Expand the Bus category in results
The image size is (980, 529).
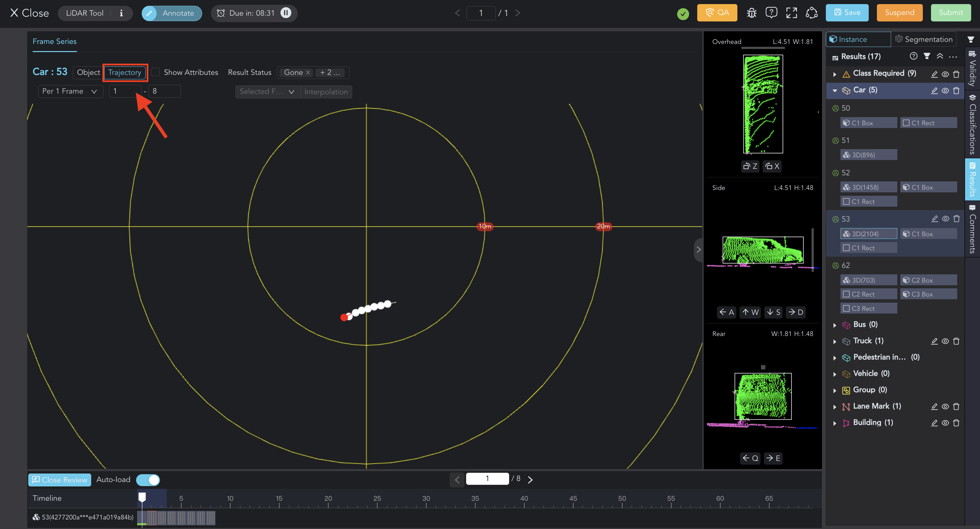pyautogui.click(x=834, y=324)
